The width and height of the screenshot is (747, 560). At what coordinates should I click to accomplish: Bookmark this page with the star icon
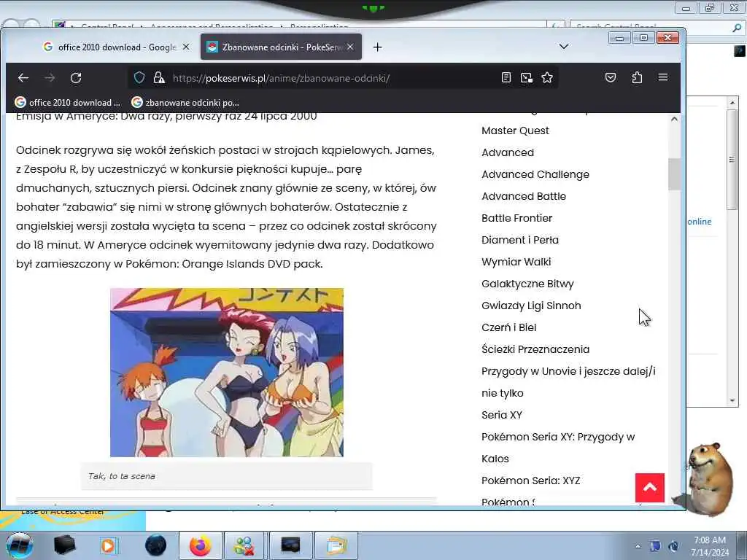(x=547, y=77)
